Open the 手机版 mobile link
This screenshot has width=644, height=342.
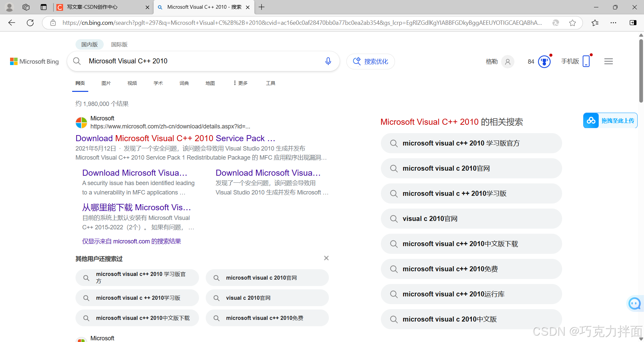point(576,61)
